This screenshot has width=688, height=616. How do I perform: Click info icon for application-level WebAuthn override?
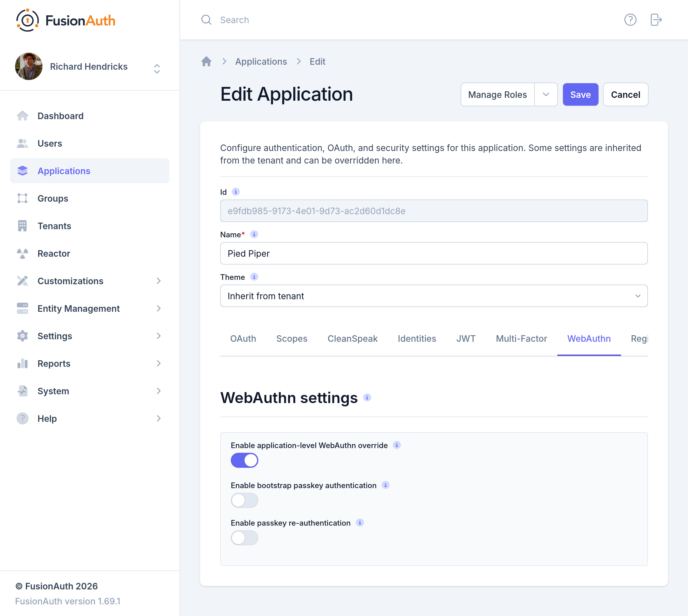point(397,445)
